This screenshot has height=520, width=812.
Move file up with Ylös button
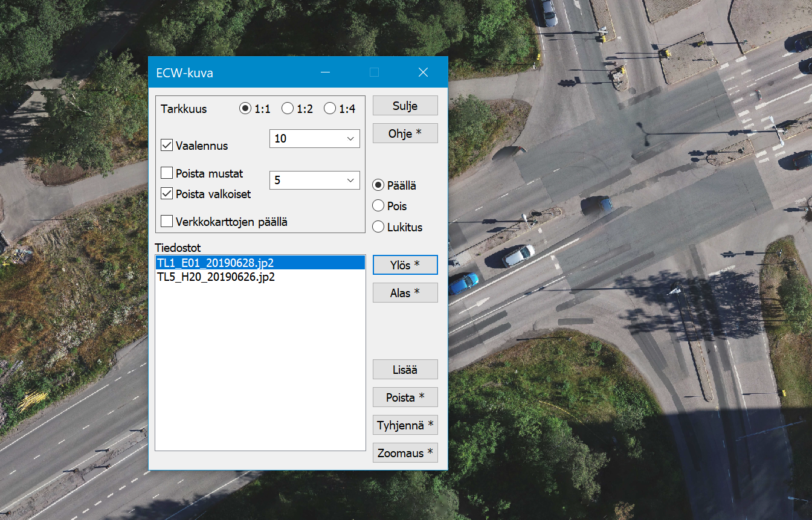[405, 265]
